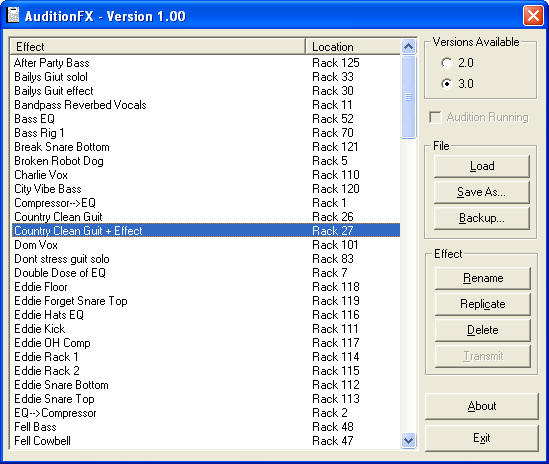The height and width of the screenshot is (464, 549).
Task: Rename the selected effect
Action: pyautogui.click(x=483, y=278)
